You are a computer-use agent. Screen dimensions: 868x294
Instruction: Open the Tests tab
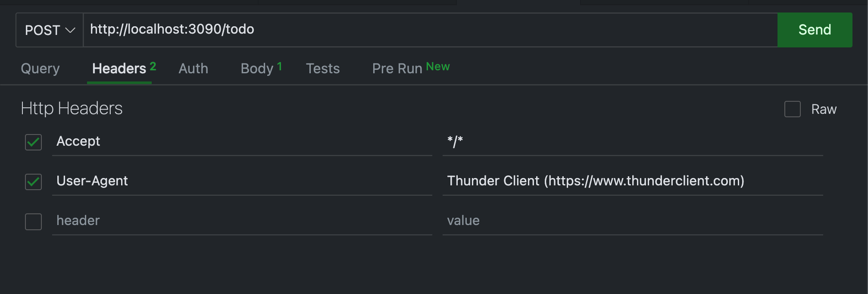pyautogui.click(x=322, y=69)
